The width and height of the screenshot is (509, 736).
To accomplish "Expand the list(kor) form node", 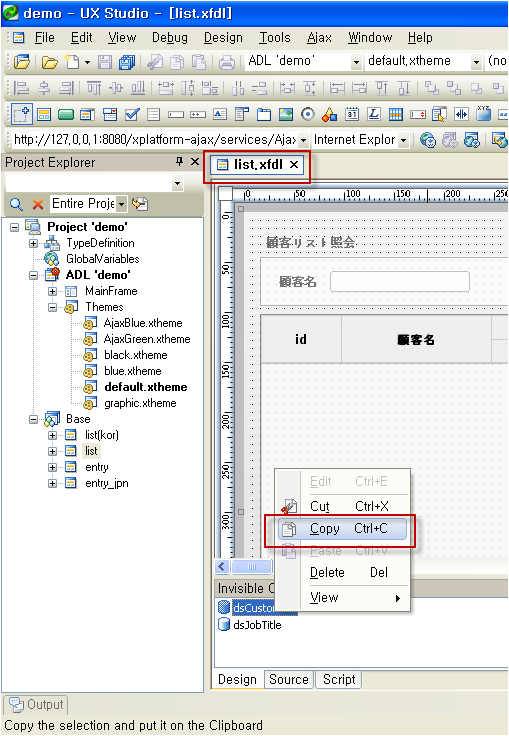I will (53, 436).
